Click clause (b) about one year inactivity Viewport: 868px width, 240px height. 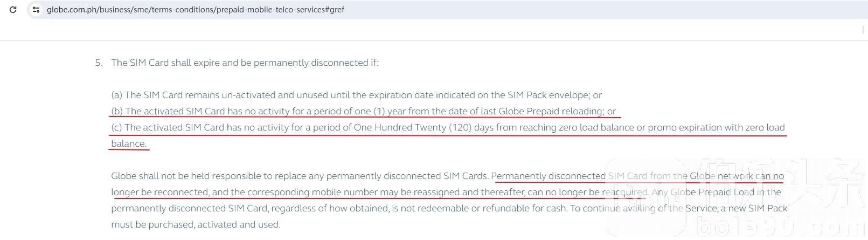[363, 111]
